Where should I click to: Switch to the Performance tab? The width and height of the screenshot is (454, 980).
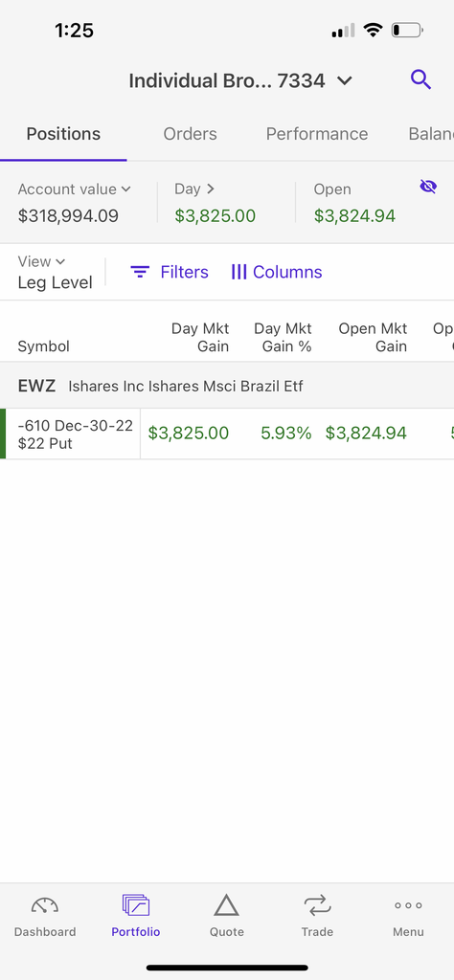click(317, 134)
